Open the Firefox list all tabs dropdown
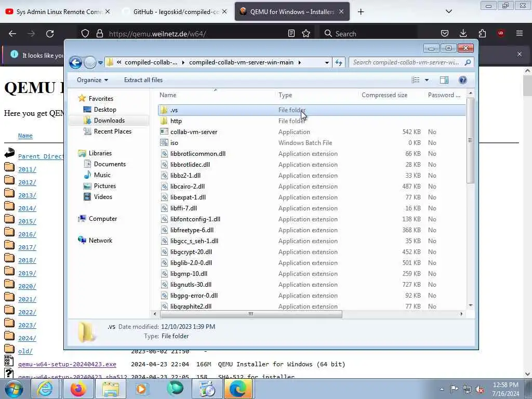This screenshot has height=399, width=532. (x=448, y=11)
